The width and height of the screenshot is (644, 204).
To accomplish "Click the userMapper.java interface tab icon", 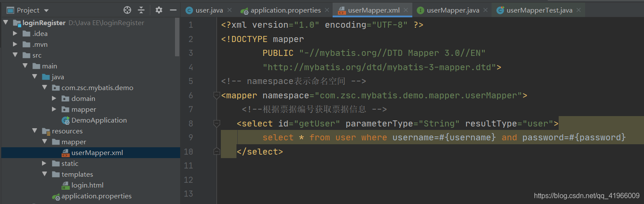I will pyautogui.click(x=420, y=10).
